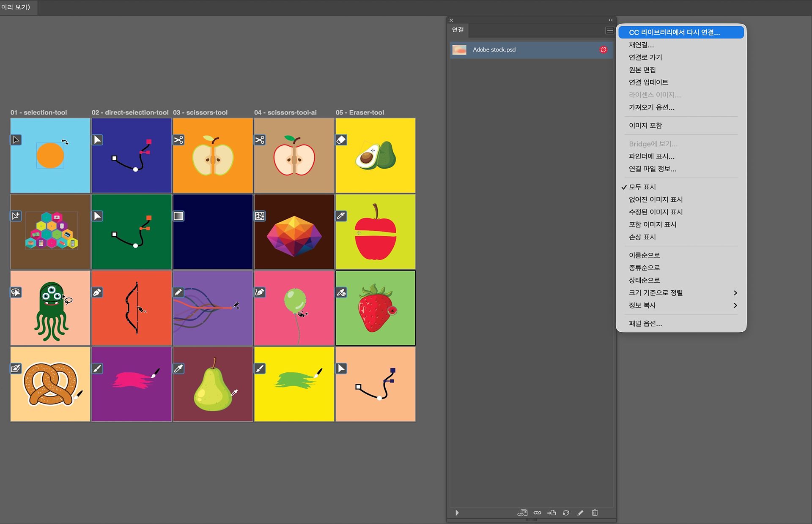Sort links with 종류순으로
The image size is (812, 524).
(681, 267)
